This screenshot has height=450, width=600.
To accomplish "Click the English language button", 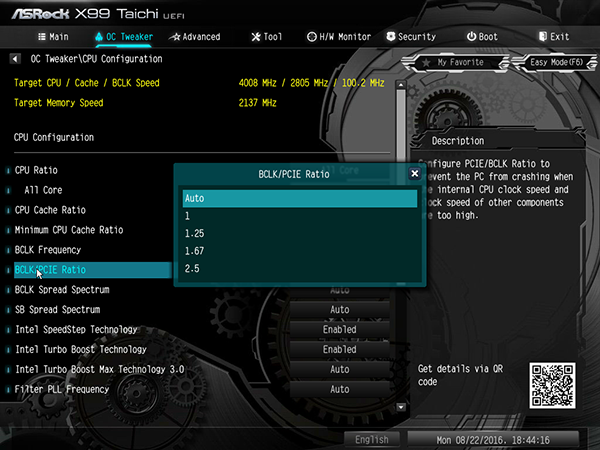I will coord(372,440).
